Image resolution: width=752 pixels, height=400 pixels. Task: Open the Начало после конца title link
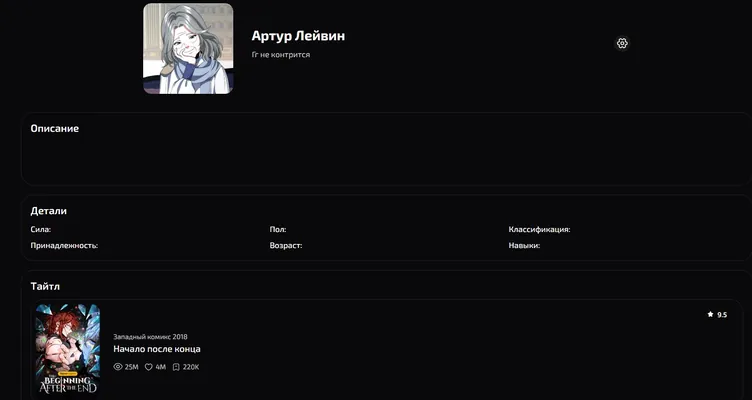157,349
